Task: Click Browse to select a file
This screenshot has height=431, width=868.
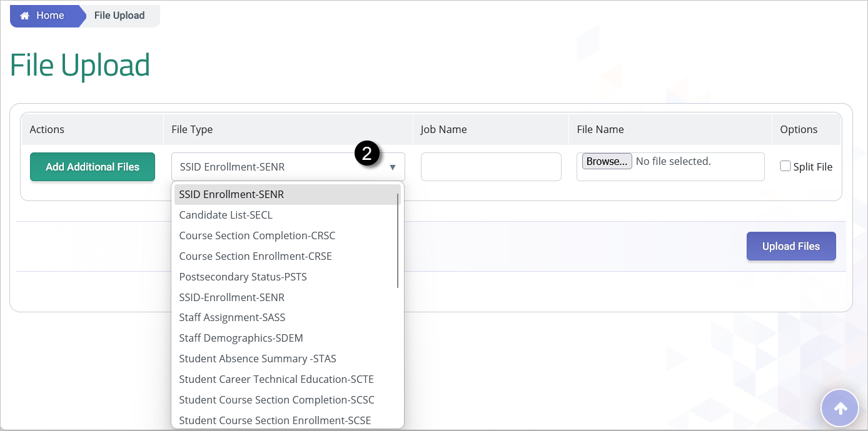Action: [606, 161]
